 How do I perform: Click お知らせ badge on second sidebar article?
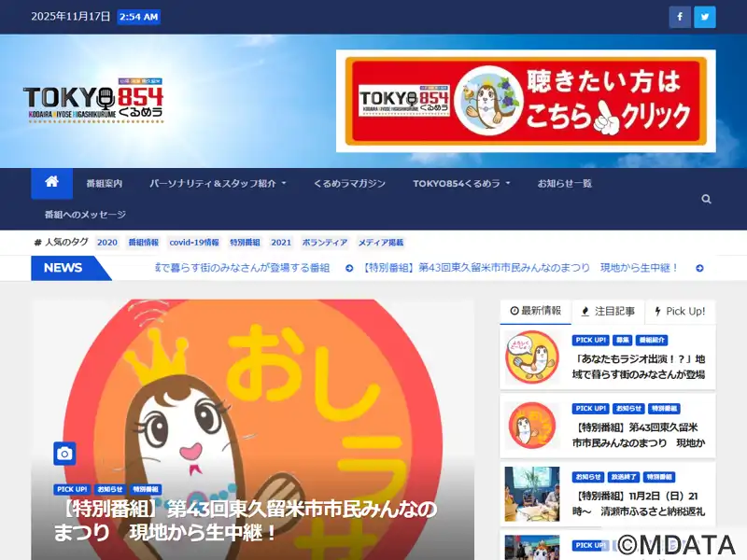point(628,409)
